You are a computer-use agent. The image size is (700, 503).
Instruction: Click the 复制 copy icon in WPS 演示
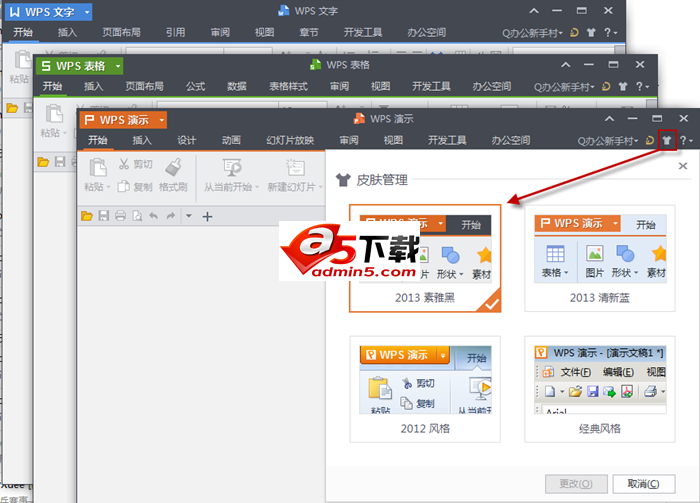click(123, 186)
